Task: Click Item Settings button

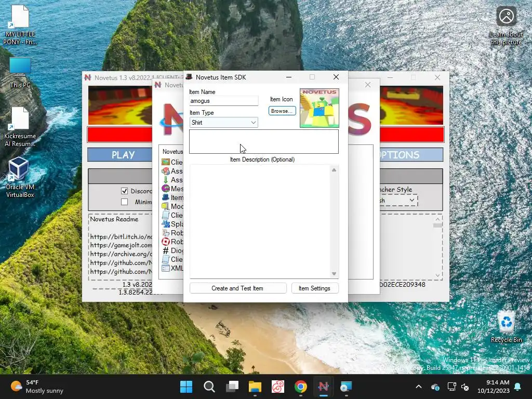Action: click(314, 288)
